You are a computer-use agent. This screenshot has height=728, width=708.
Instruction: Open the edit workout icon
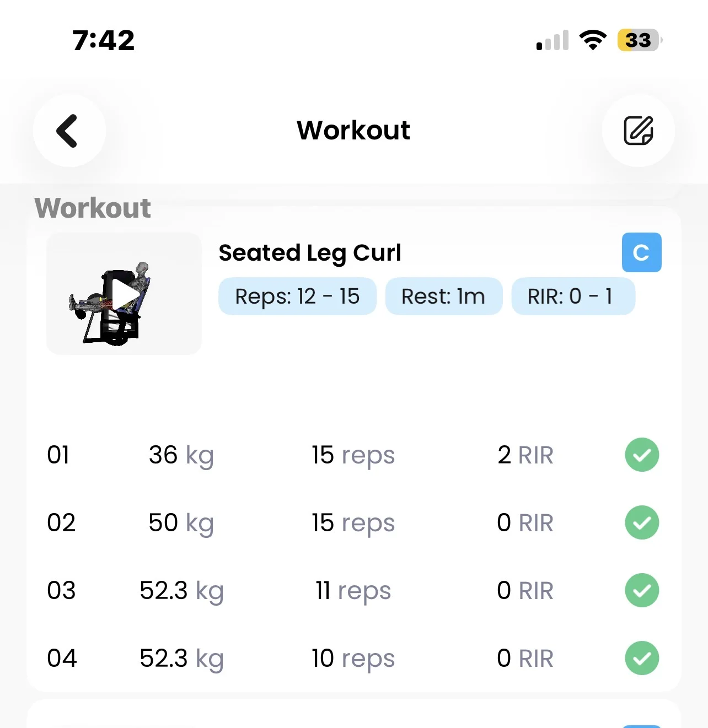pyautogui.click(x=638, y=131)
